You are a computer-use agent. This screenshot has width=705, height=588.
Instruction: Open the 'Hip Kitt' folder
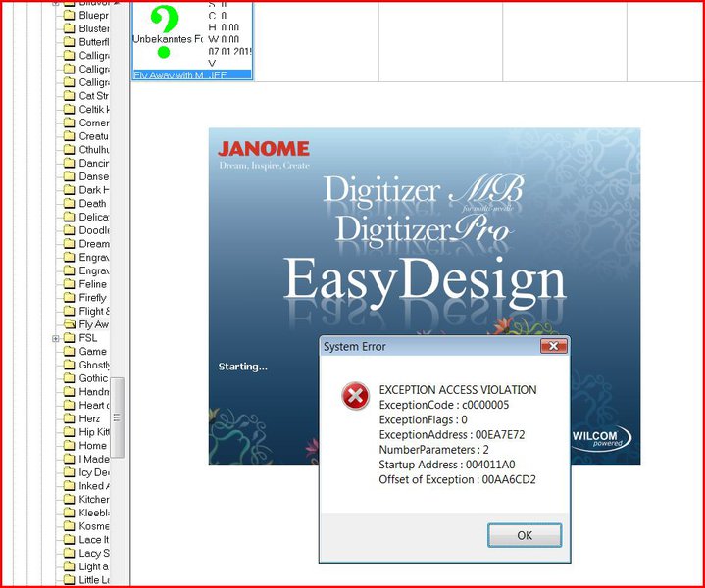pos(93,432)
